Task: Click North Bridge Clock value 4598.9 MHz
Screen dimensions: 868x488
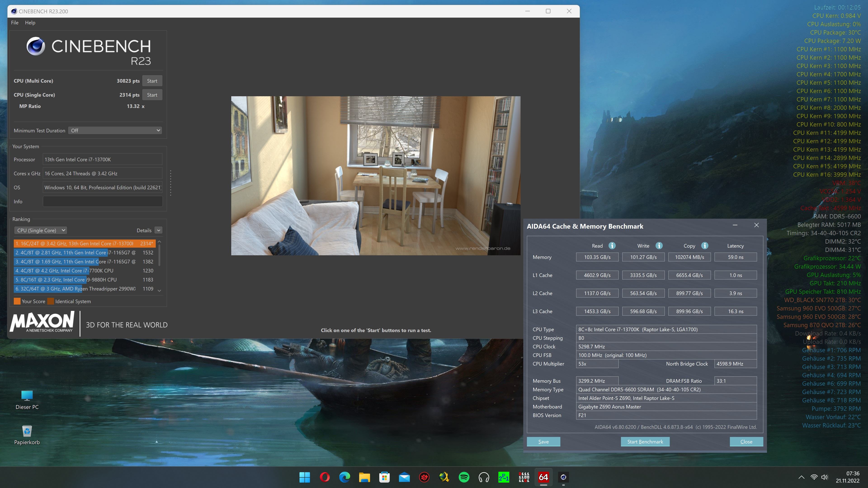Action: pyautogui.click(x=736, y=364)
